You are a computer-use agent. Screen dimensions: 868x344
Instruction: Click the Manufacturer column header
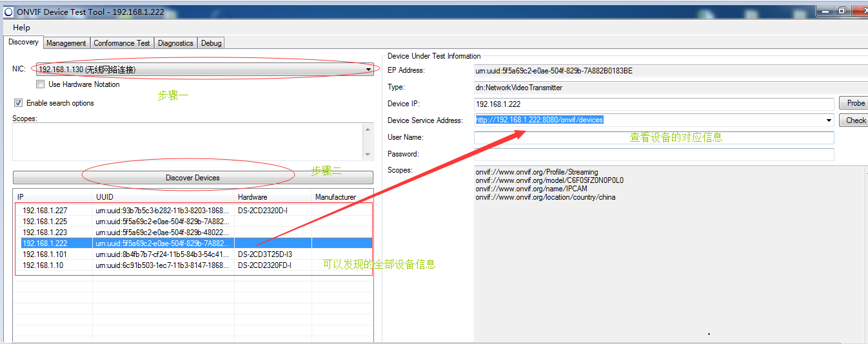[342, 197]
